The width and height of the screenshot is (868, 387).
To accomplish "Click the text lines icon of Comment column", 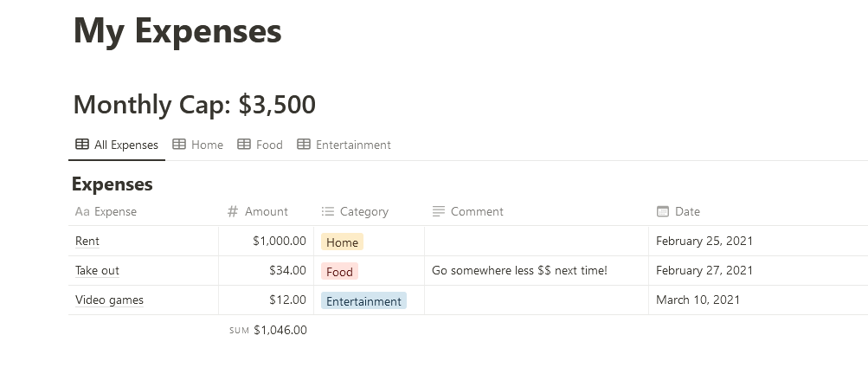I will pyautogui.click(x=439, y=211).
